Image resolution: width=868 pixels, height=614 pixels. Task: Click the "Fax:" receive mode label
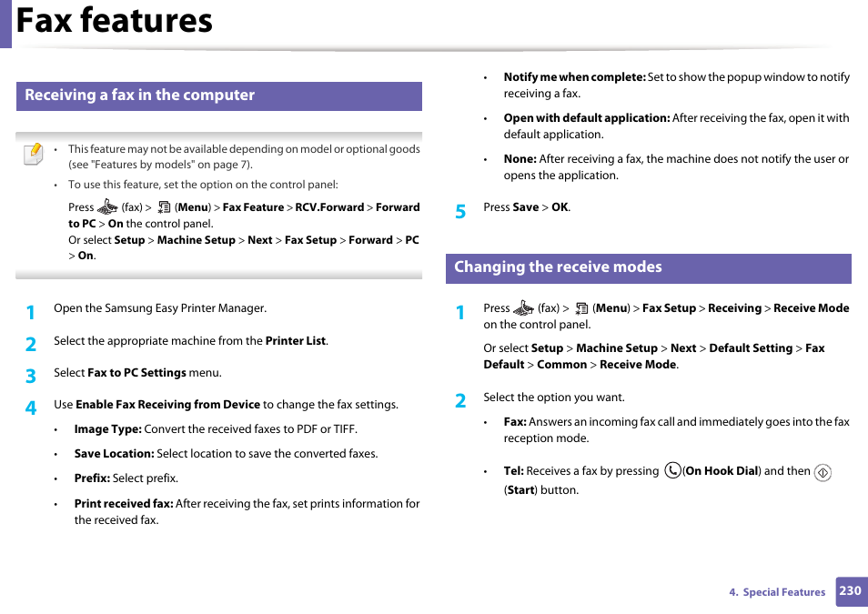[515, 422]
